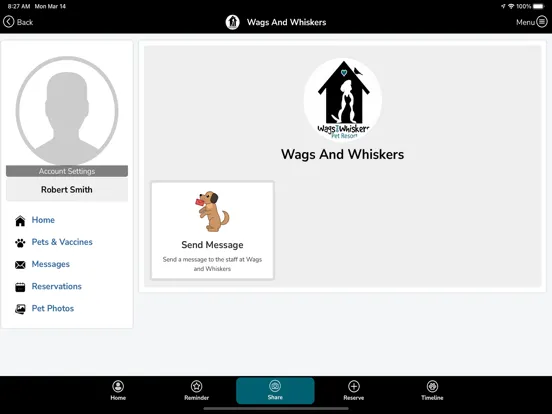Image resolution: width=552 pixels, height=414 pixels.
Task: Click the Wags And Whiskers title in header
Action: (x=287, y=22)
